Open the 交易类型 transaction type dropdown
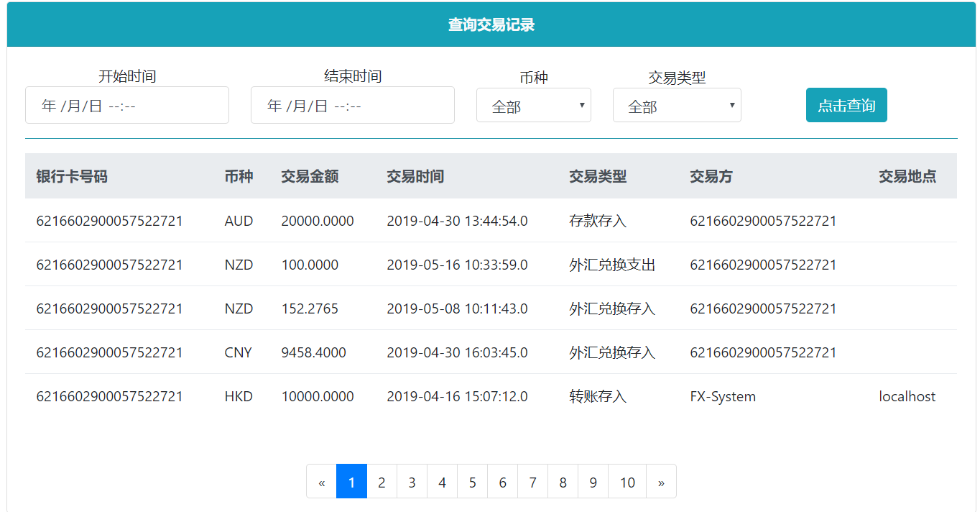The height and width of the screenshot is (512, 980). pyautogui.click(x=677, y=105)
